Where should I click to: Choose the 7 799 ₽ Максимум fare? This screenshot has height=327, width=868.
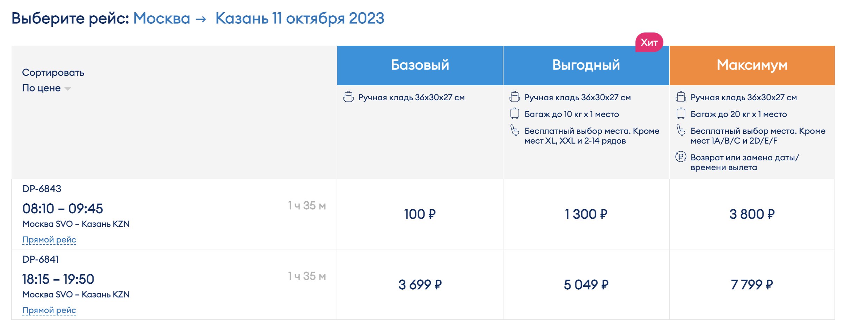752,285
